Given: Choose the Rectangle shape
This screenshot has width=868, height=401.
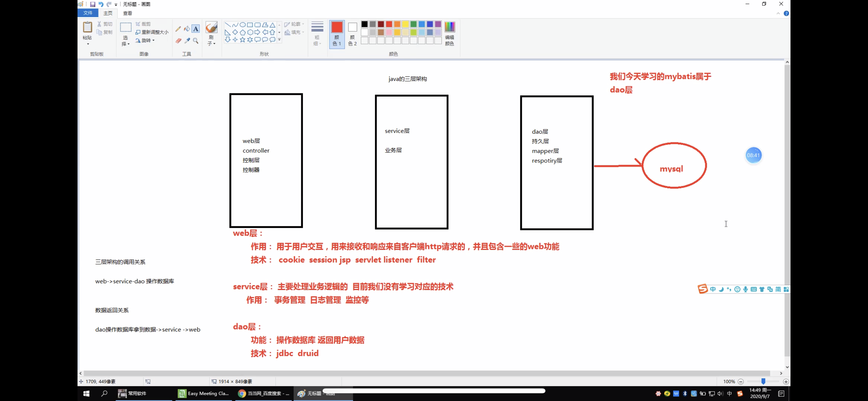Looking at the screenshot, I should pyautogui.click(x=250, y=25).
